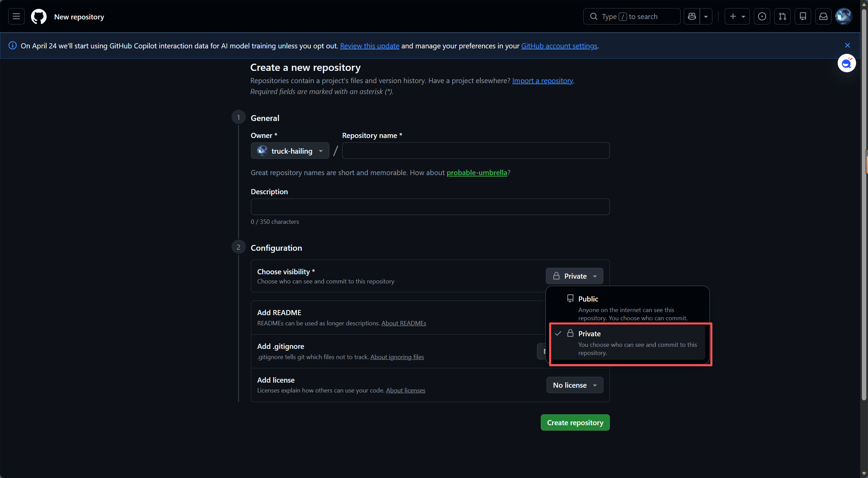Open the Copilot chat icon
The image size is (868, 478).
tap(692, 16)
